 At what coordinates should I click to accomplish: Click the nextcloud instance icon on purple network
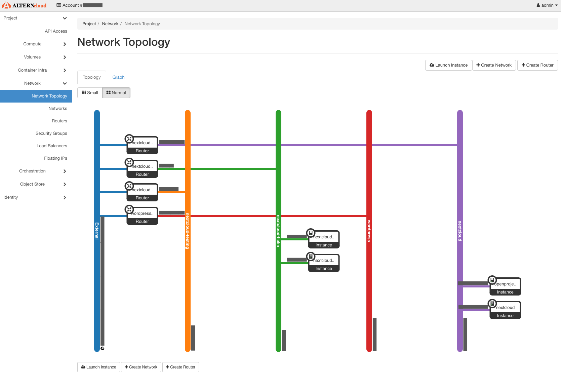coord(492,304)
